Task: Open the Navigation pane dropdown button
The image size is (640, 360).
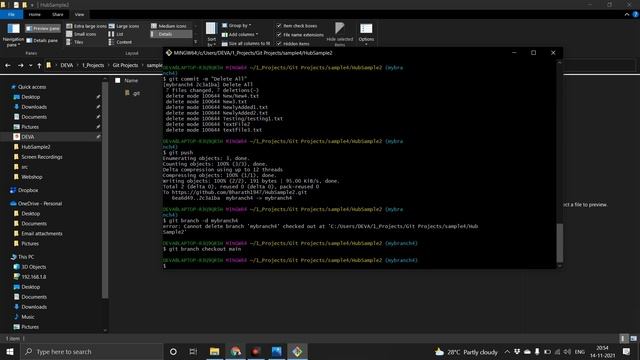Action: tap(13, 35)
